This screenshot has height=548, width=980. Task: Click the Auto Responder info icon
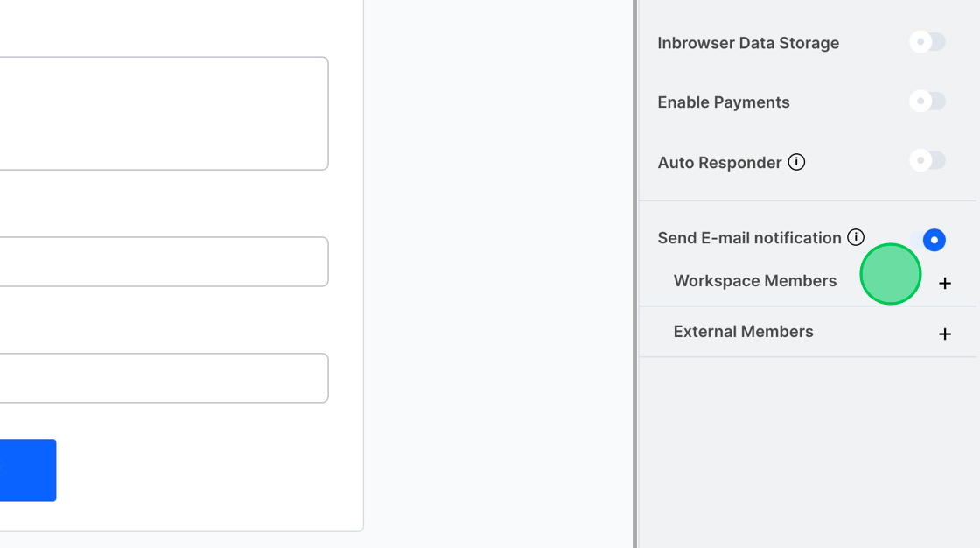click(796, 162)
